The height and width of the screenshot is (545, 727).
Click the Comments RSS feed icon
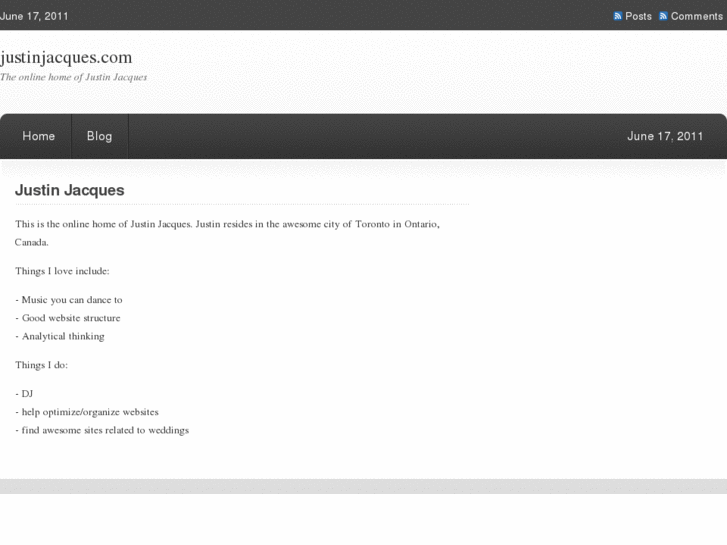pyautogui.click(x=664, y=16)
